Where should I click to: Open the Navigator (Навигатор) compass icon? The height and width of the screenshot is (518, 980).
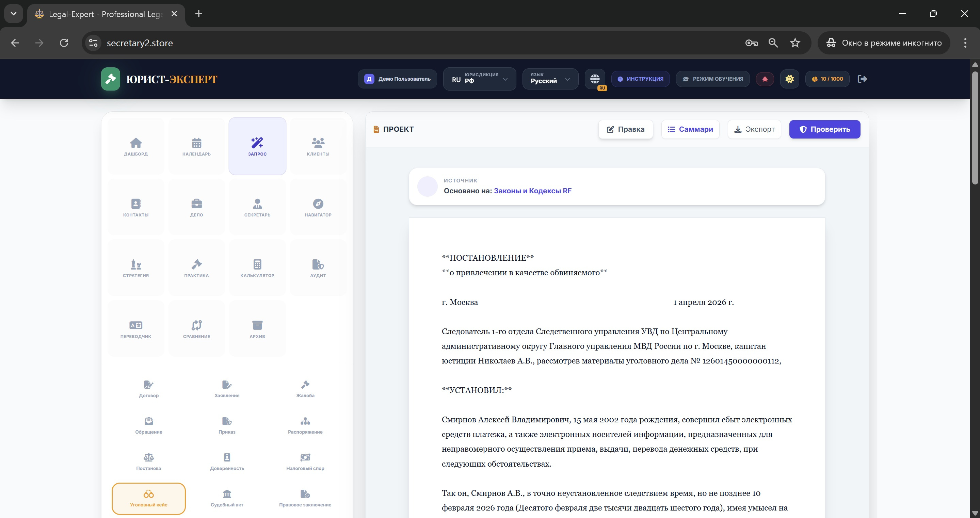318,207
